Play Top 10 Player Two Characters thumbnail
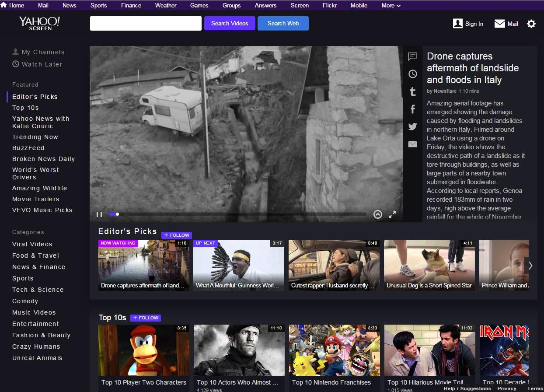The width and height of the screenshot is (544, 392). coord(144,350)
